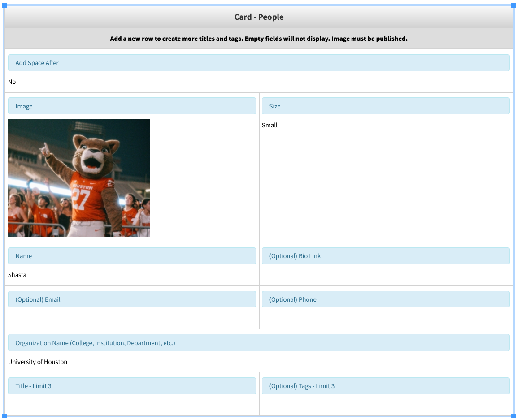Image resolution: width=517 pixels, height=420 pixels.
Task: Click the empty cell under Bio Link
Action: 386,275
